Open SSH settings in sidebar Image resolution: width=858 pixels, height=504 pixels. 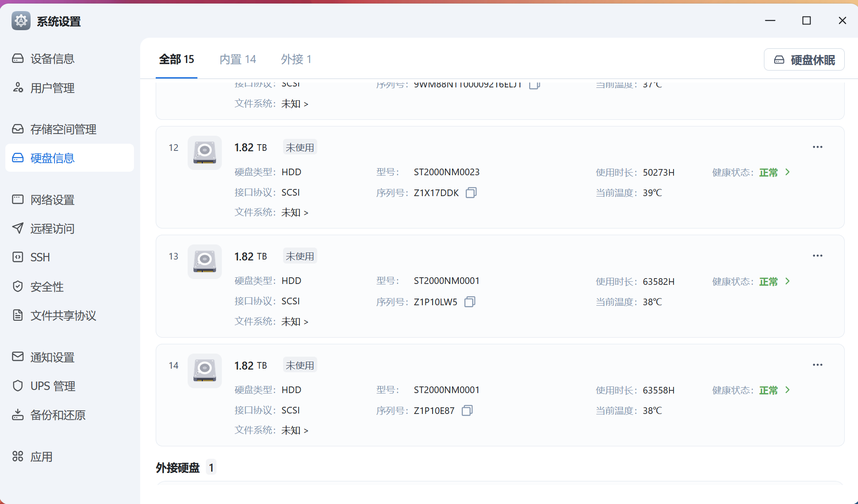pyautogui.click(x=40, y=257)
